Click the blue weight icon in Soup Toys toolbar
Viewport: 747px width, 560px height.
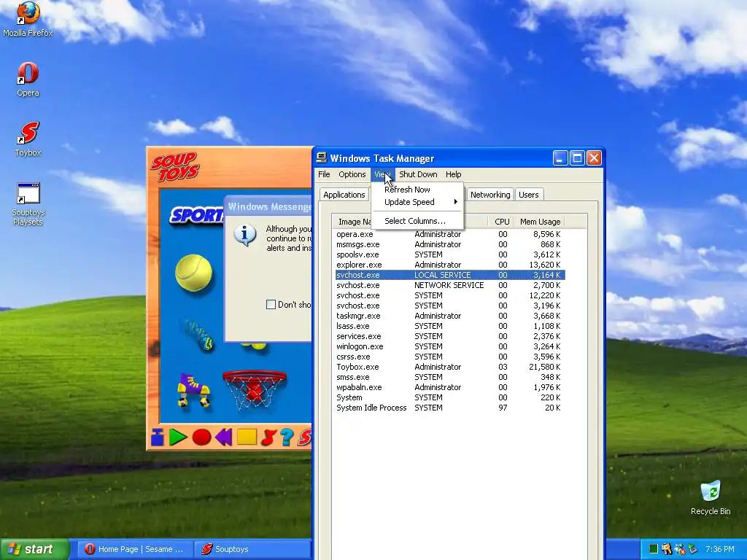tap(158, 437)
